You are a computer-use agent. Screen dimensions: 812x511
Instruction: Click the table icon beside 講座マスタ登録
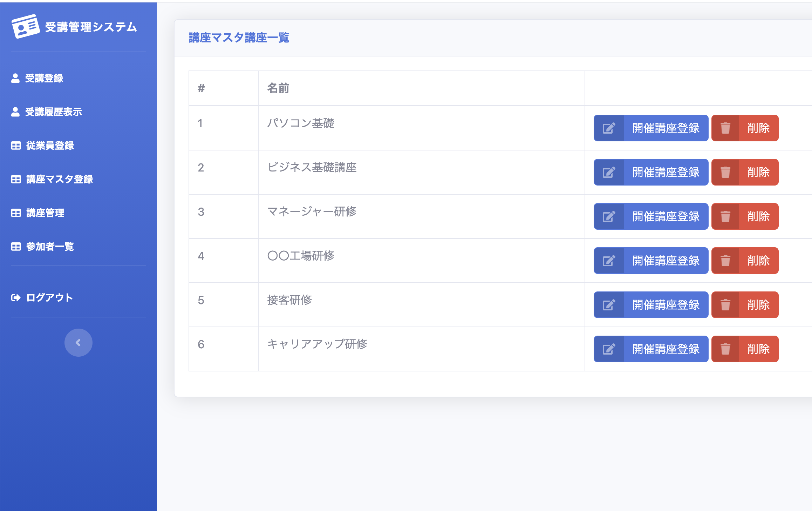pos(16,179)
